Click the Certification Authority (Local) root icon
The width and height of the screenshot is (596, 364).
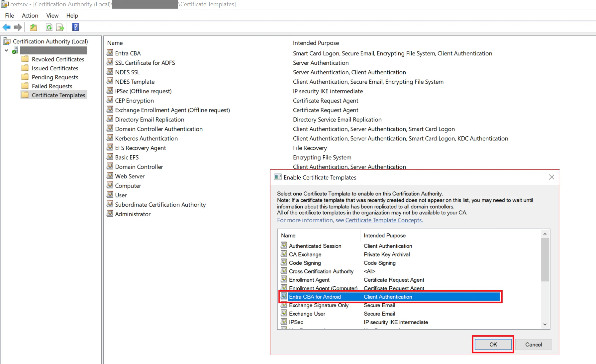[x=7, y=41]
